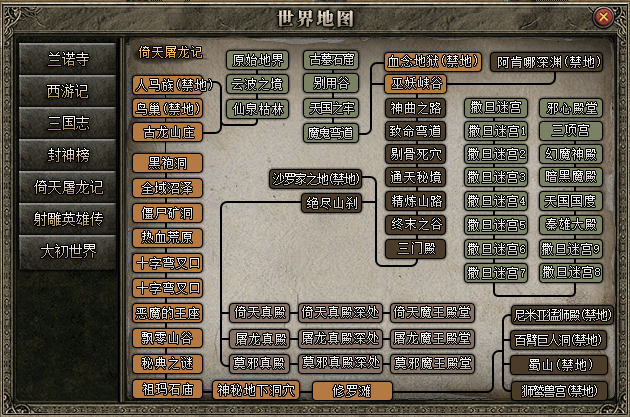Screen dimensions: 630x417
Task: Choose 致命弯道 on the map
Action: pos(415,131)
